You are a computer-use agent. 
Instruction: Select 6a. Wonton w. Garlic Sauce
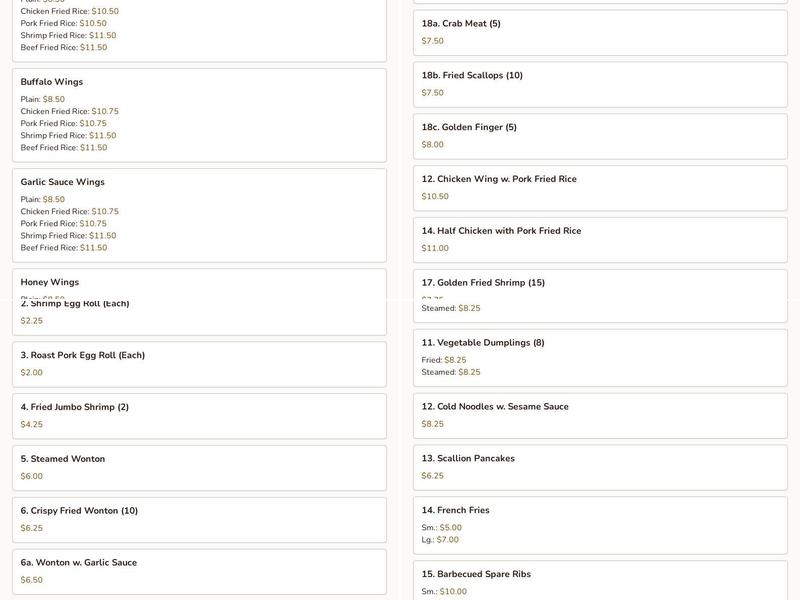tap(199, 571)
